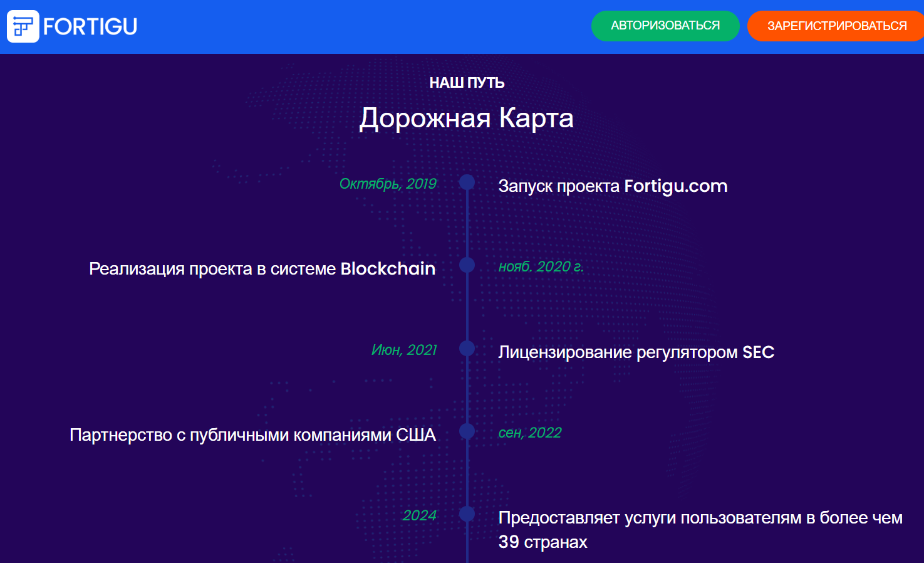Click the НАШ ПУТЬ subtitle
The image size is (924, 563).
(467, 83)
